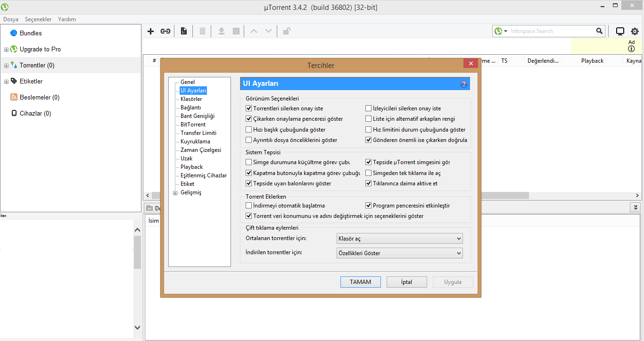Viewport: 644px width, 341px height.
Task: Enable İndirmeyi otomatik başlatma checkbox
Action: click(249, 206)
